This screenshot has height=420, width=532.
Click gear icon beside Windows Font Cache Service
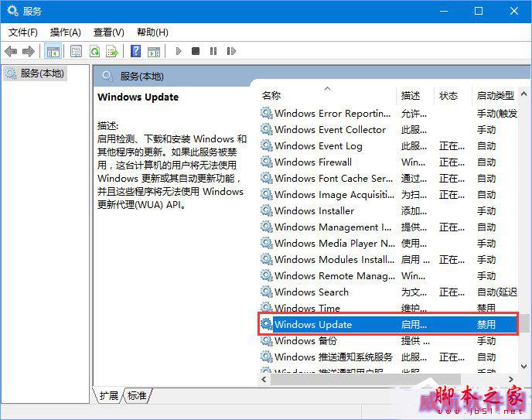(x=267, y=178)
